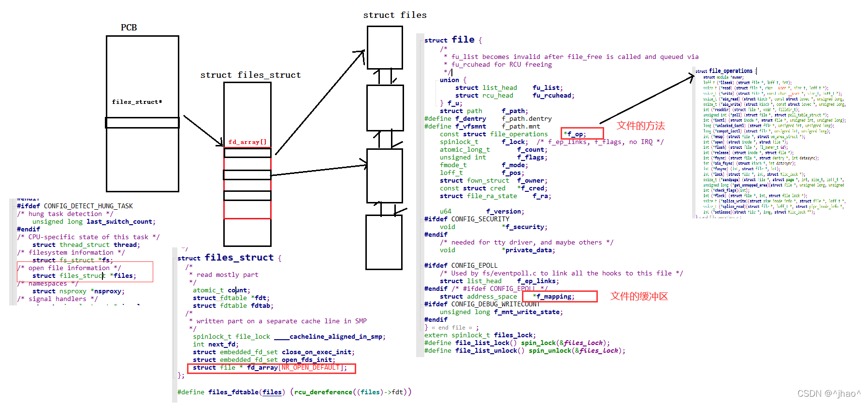Click the "struct fs_struct *fs;" line
This screenshot has height=403, width=868.
[x=73, y=260]
